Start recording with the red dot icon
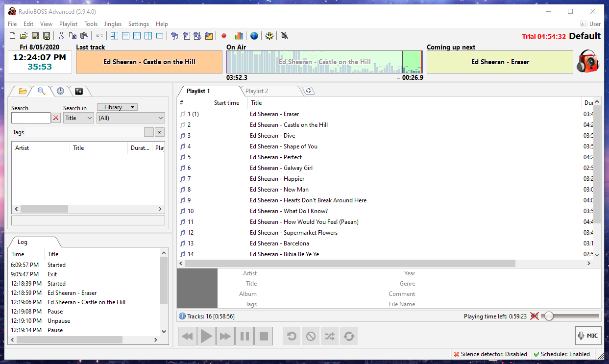Screen dimensions: 609x364 (x=224, y=36)
